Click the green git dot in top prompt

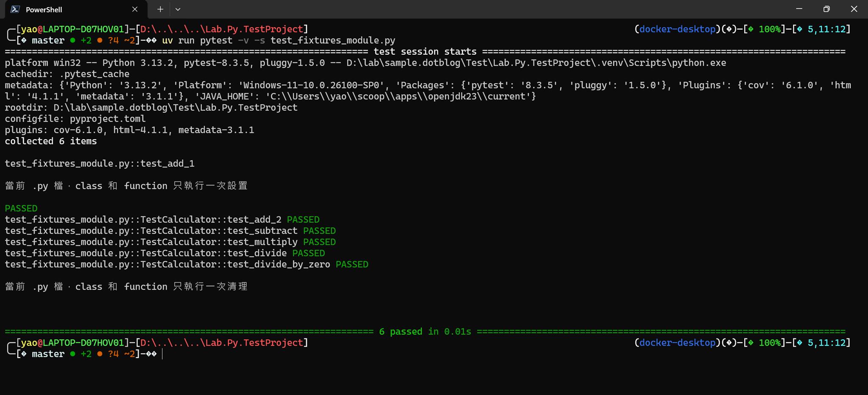73,40
